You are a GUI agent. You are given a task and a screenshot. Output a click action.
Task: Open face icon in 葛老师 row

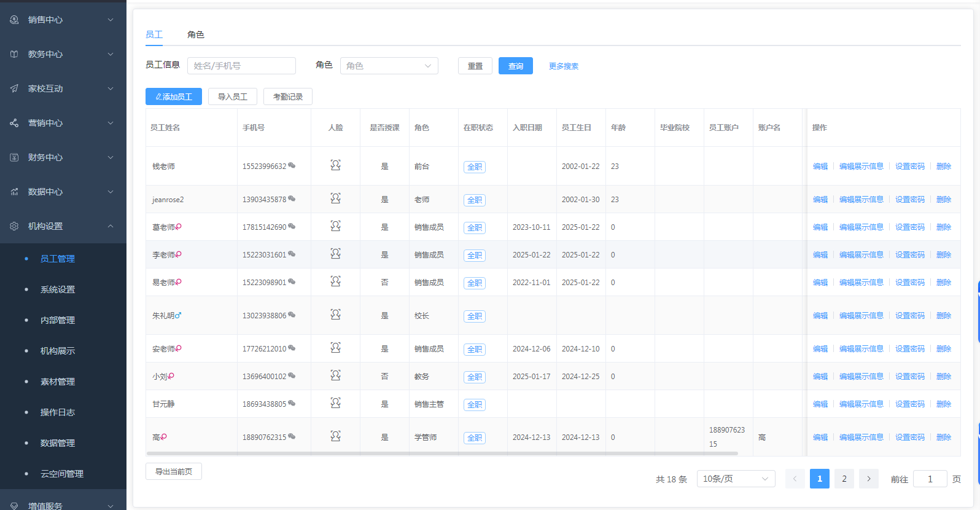[x=335, y=226]
